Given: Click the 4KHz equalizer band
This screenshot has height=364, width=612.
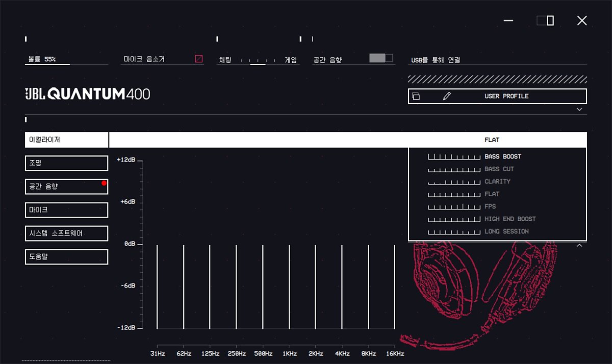Looking at the screenshot, I should 342,287.
